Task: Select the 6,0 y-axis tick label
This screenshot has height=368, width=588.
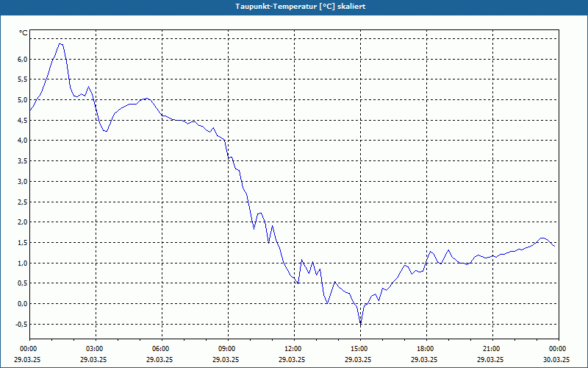Action: pyautogui.click(x=22, y=59)
